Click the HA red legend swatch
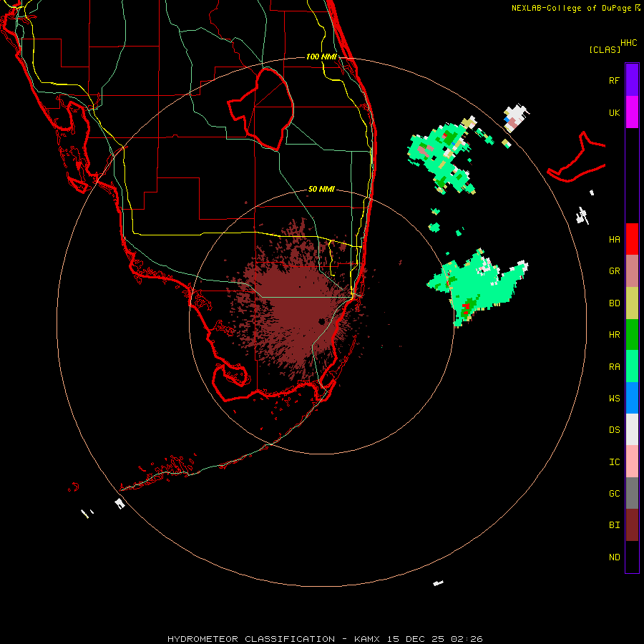Viewport: 644px width, 644px height. click(x=632, y=239)
